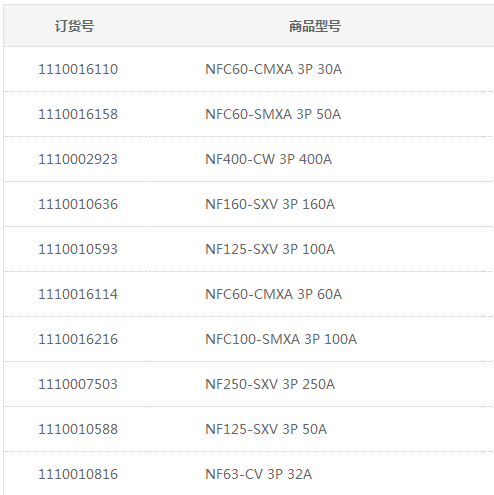This screenshot has width=494, height=495.
Task: Open product NF160-SXV 3P 160A
Action: click(270, 204)
